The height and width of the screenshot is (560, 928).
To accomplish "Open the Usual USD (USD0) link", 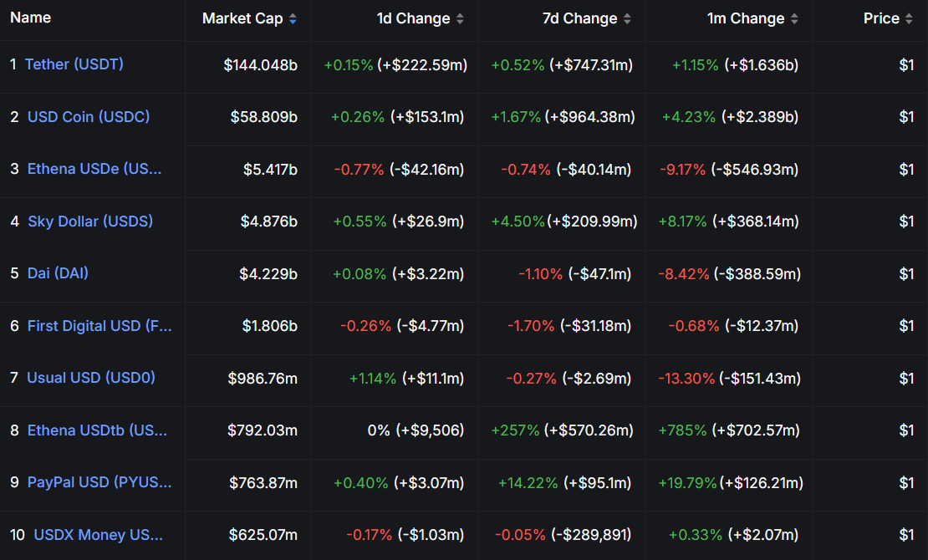I will [91, 378].
